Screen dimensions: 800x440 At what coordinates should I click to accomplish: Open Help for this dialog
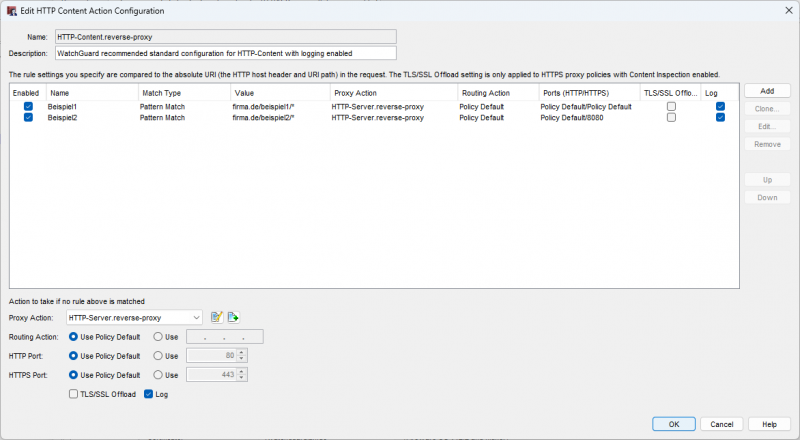pos(769,424)
